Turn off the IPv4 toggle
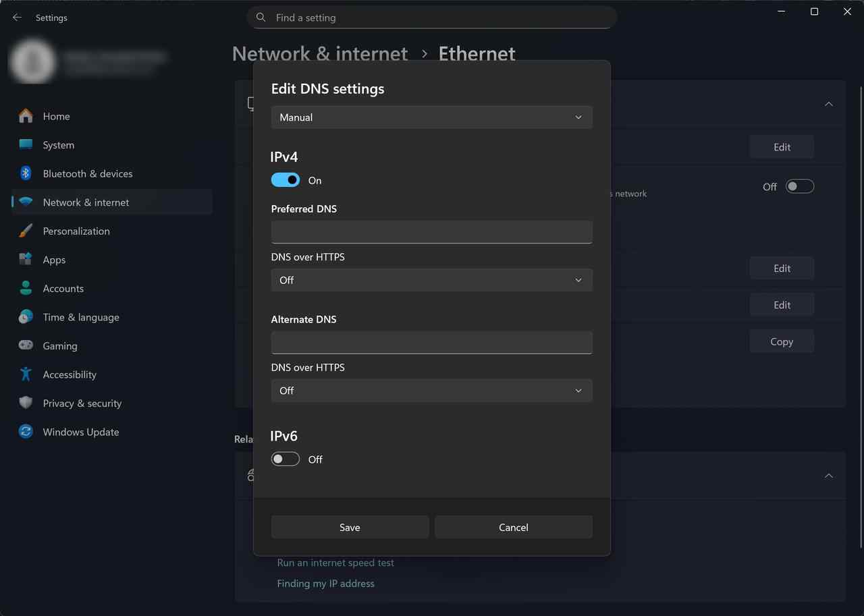This screenshot has width=864, height=616. [x=286, y=180]
